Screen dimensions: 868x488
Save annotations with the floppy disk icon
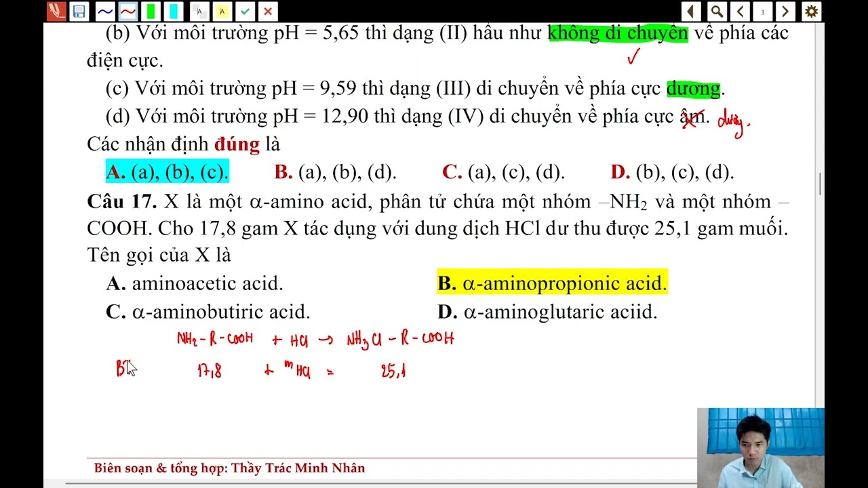point(79,11)
